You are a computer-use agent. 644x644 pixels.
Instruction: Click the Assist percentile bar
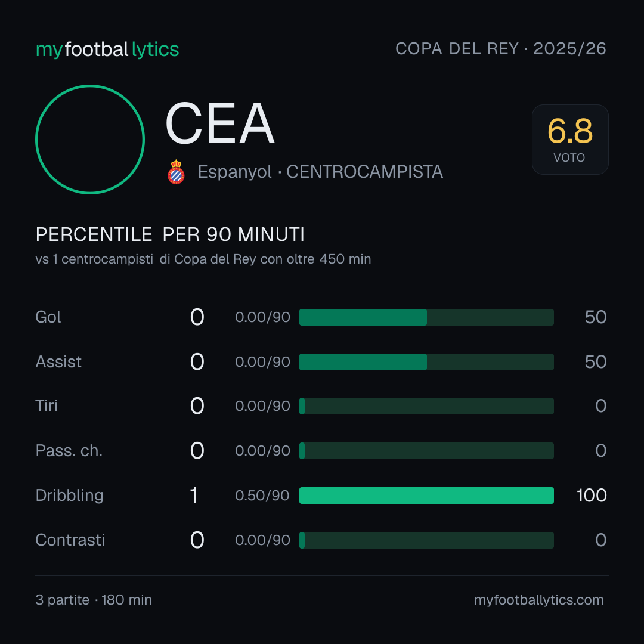pos(426,362)
